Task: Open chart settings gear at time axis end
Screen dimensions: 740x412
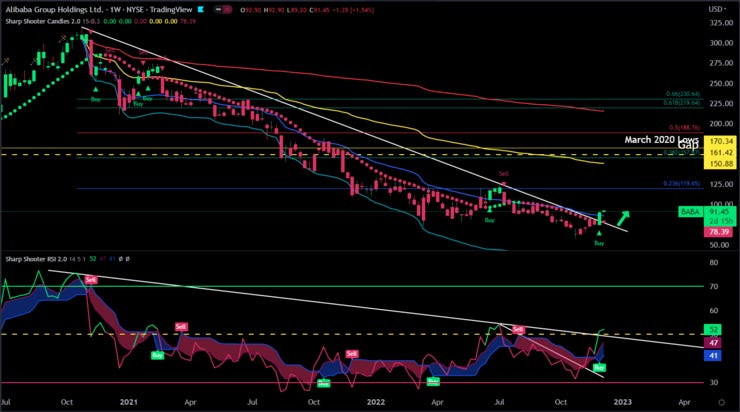Action: [x=722, y=403]
